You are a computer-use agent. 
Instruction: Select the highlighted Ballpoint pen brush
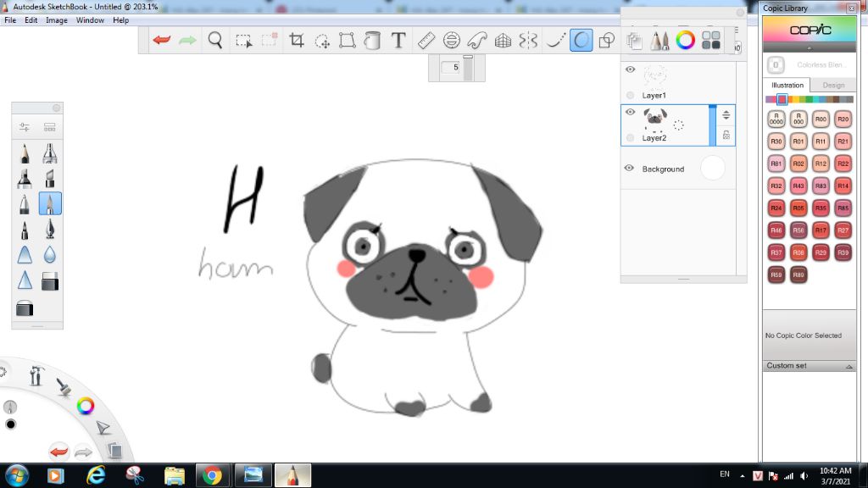[50, 203]
